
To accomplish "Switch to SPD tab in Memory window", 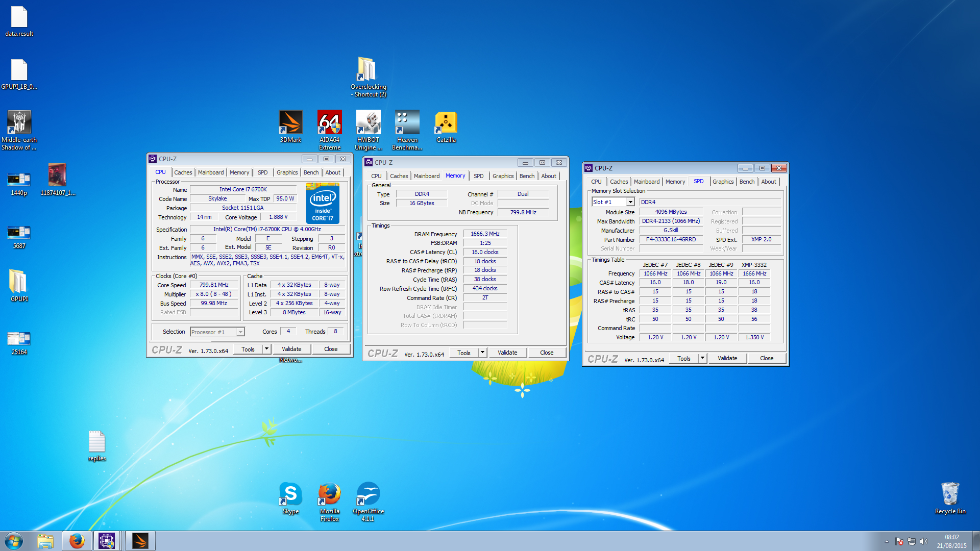I will pos(478,176).
